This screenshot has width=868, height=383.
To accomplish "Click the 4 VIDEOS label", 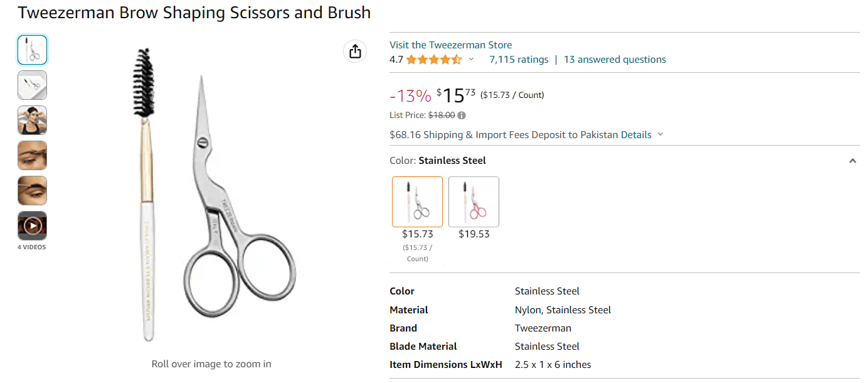I will [x=32, y=247].
